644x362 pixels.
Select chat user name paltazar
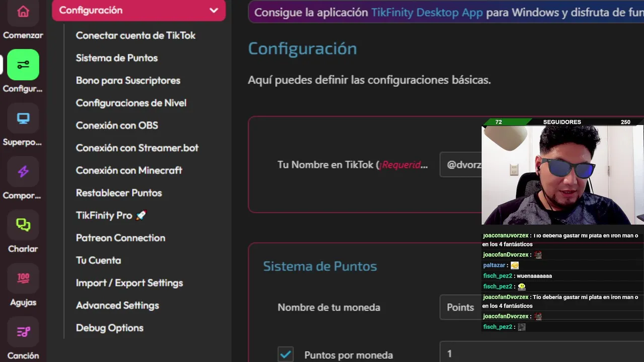pos(494,265)
